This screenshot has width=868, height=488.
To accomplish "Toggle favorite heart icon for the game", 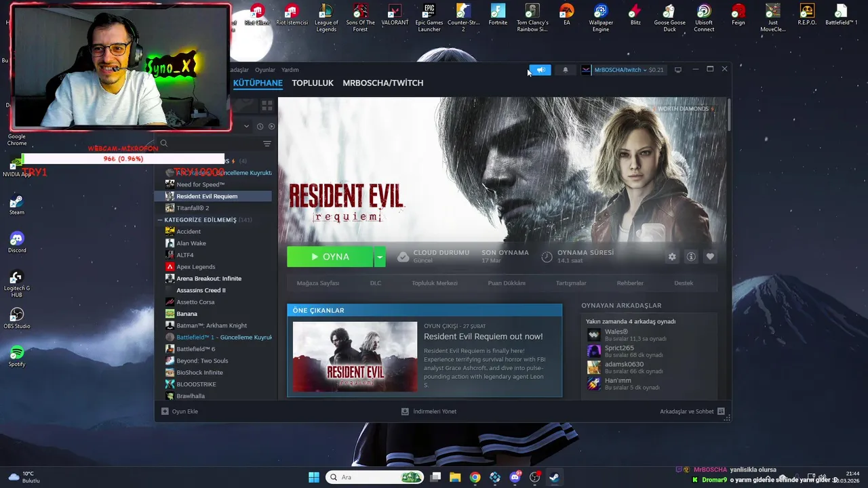I will tap(710, 257).
